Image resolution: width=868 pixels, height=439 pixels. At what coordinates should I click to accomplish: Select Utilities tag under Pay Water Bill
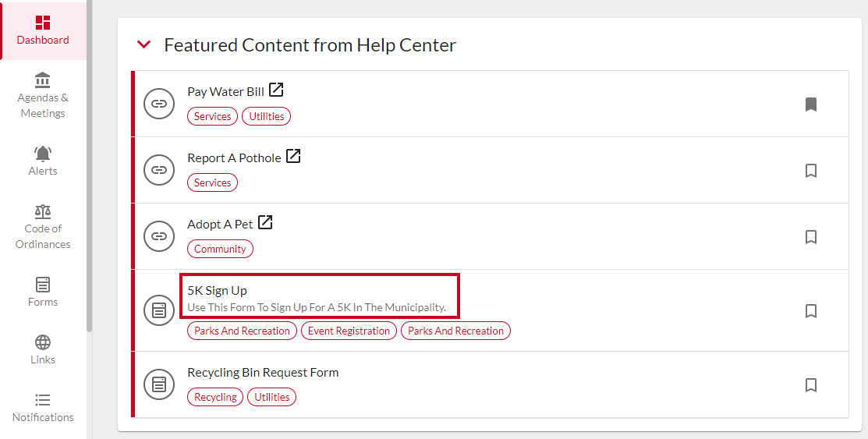click(266, 116)
